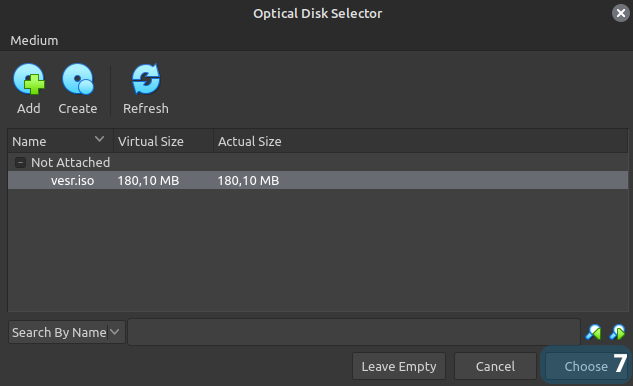Click the Create disk image icon
Image resolution: width=633 pixels, height=386 pixels.
(78, 79)
